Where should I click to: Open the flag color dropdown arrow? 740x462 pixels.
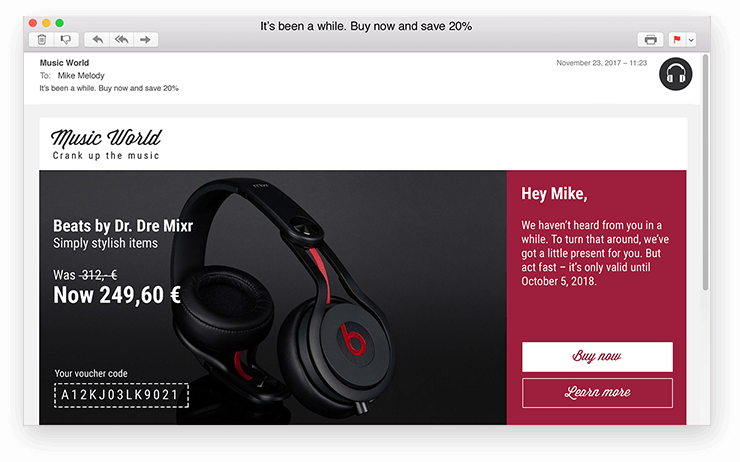tap(691, 40)
